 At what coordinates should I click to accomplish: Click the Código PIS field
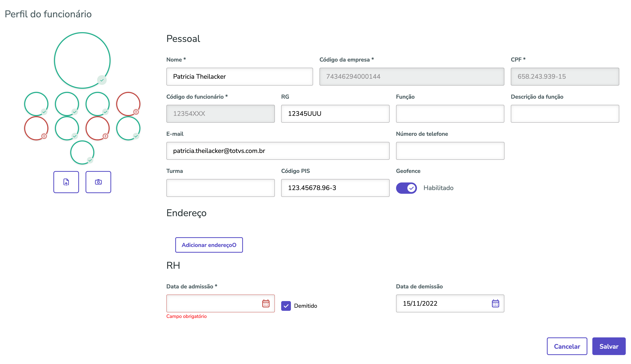[335, 188]
